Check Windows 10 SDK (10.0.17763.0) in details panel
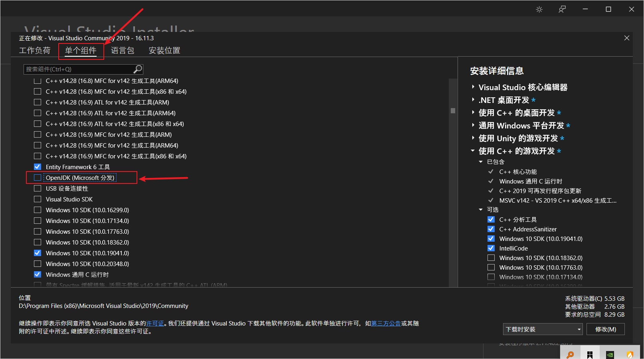 point(491,267)
